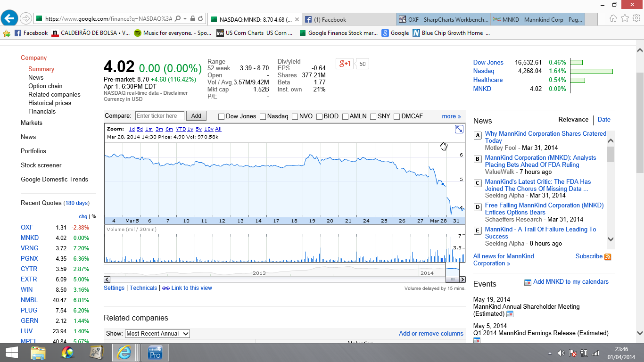Screen dimensions: 644x362
Task: Click the search magnifier in the address bar
Action: click(178, 19)
